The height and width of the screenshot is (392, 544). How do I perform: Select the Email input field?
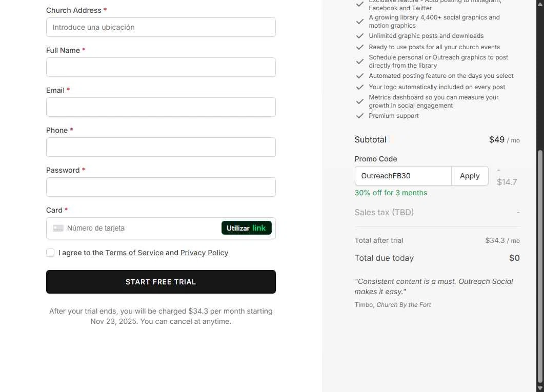[x=161, y=107]
